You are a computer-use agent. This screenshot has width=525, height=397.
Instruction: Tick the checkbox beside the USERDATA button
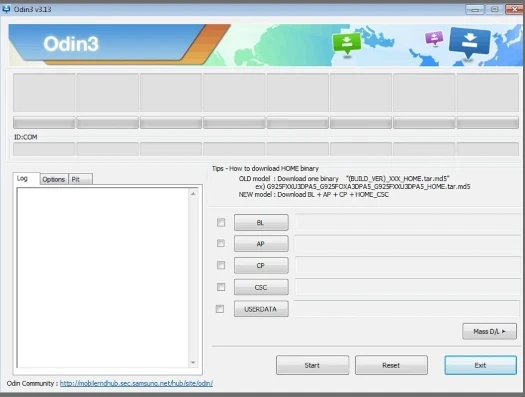pyautogui.click(x=220, y=309)
